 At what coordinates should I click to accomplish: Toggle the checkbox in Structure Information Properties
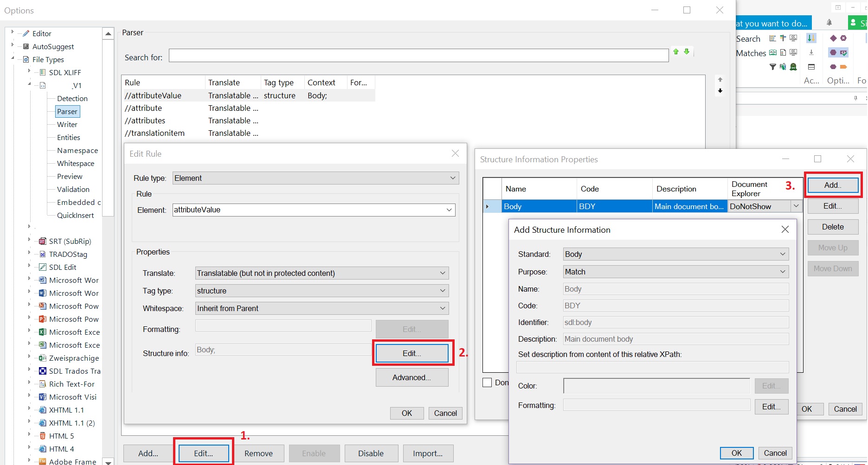487,382
